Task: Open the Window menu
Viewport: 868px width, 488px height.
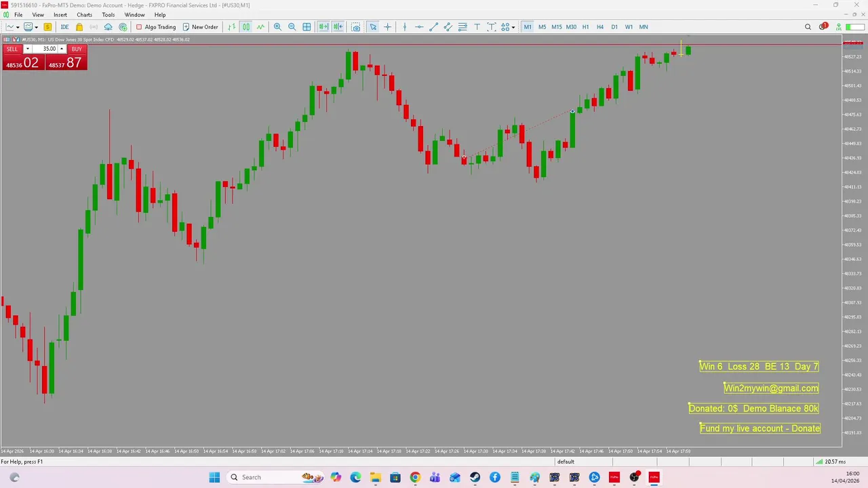Action: (x=134, y=15)
